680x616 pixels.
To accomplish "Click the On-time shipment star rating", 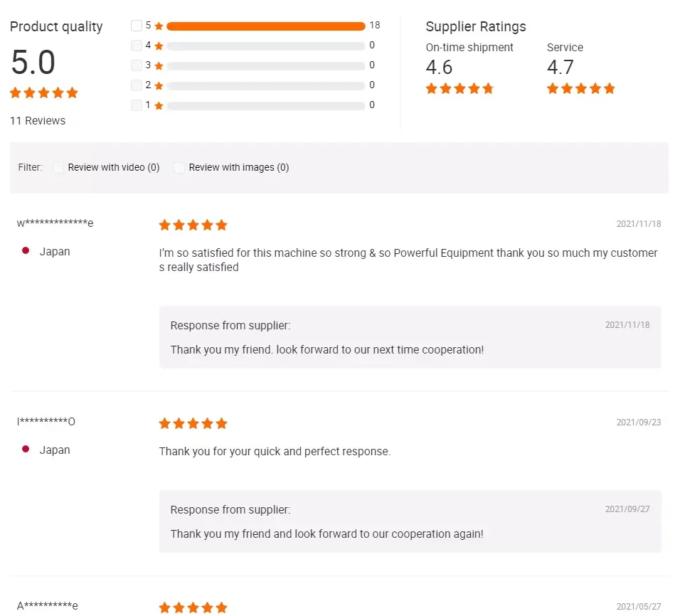I will pos(459,89).
